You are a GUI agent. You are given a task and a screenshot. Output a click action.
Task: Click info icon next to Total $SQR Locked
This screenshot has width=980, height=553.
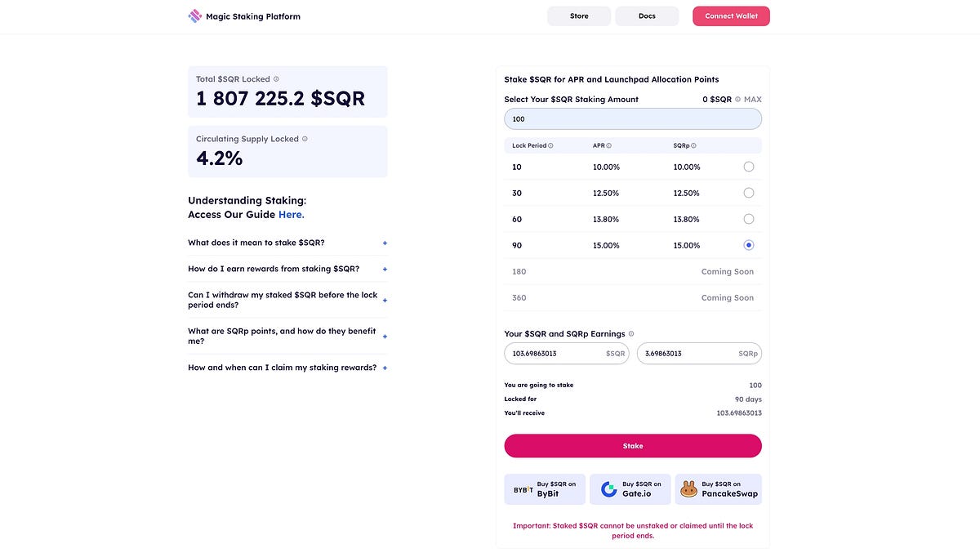(x=276, y=79)
